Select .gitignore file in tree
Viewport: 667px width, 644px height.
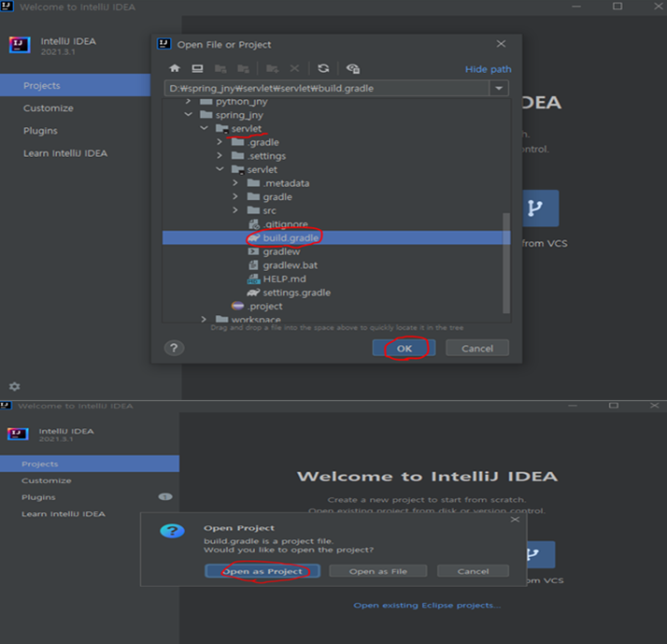286,224
